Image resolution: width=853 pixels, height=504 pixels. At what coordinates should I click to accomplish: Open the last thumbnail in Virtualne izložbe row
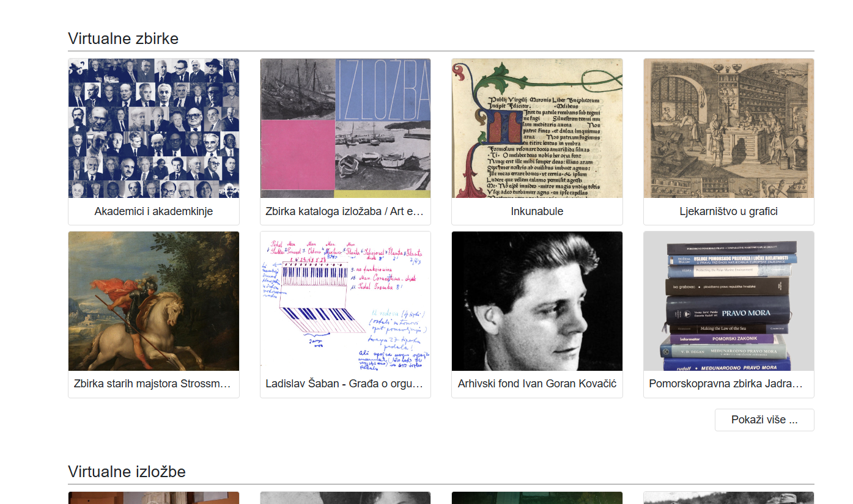coord(728,498)
